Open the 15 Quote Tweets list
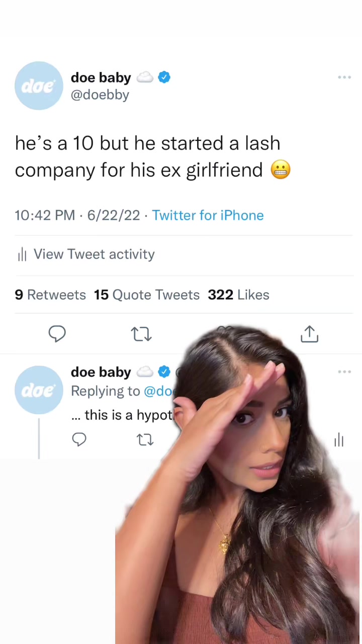The height and width of the screenshot is (644, 362). tap(147, 295)
